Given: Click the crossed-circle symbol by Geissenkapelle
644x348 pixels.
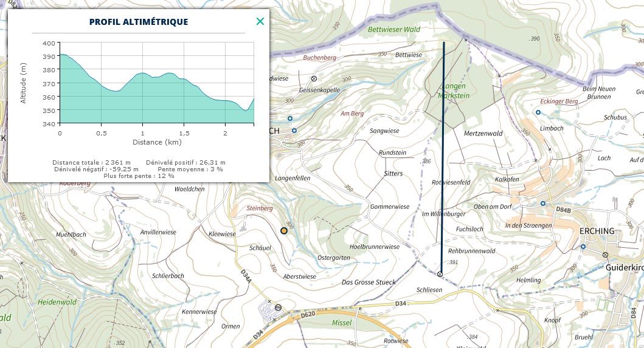Looking at the screenshot, I should tap(314, 79).
